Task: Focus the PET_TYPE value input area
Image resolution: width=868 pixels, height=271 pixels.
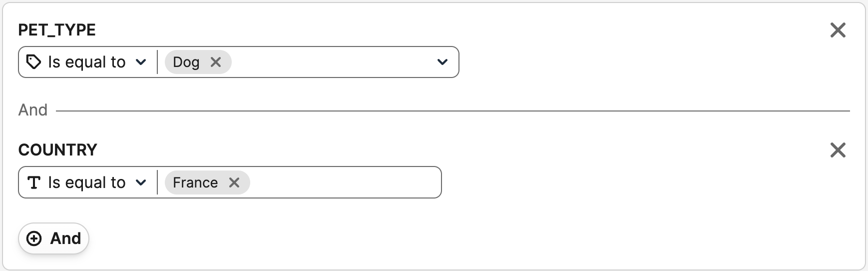Action: click(x=330, y=62)
